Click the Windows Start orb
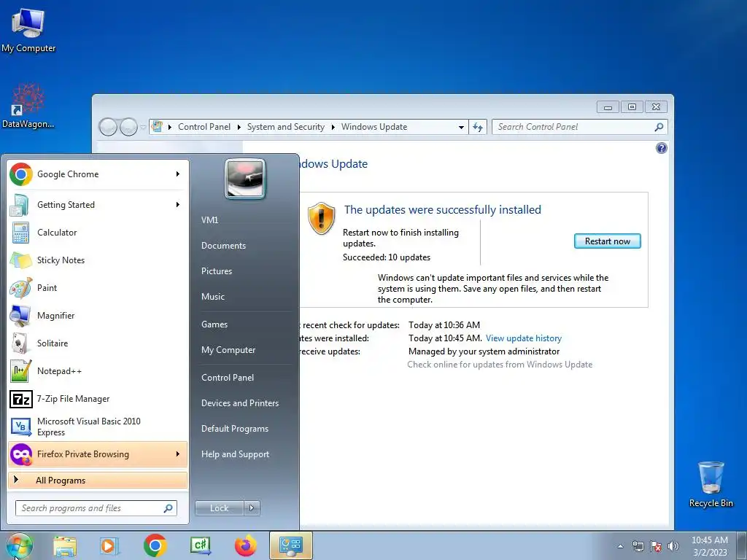The height and width of the screenshot is (560, 747). pos(18,545)
